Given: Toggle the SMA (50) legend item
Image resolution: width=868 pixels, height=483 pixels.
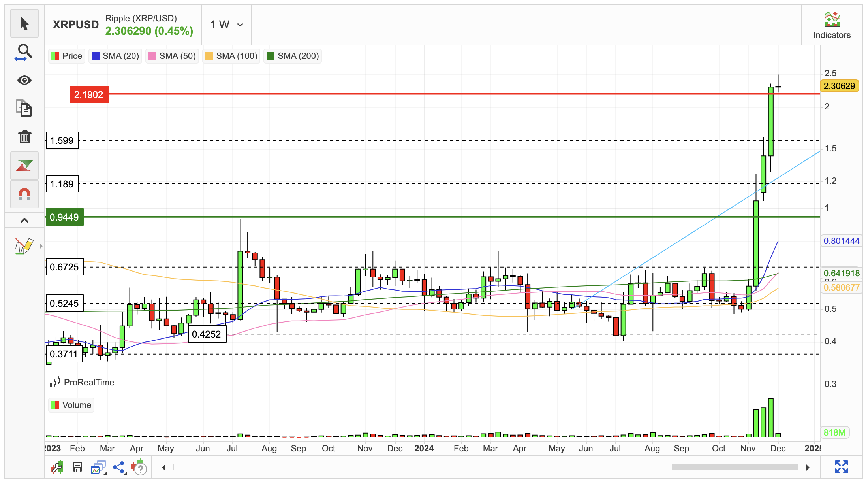Looking at the screenshot, I should [172, 56].
